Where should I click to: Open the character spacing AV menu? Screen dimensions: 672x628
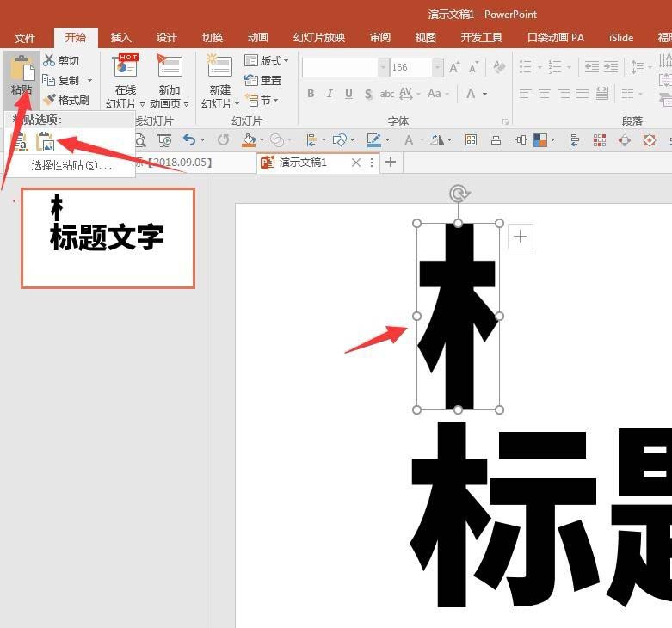point(410,94)
